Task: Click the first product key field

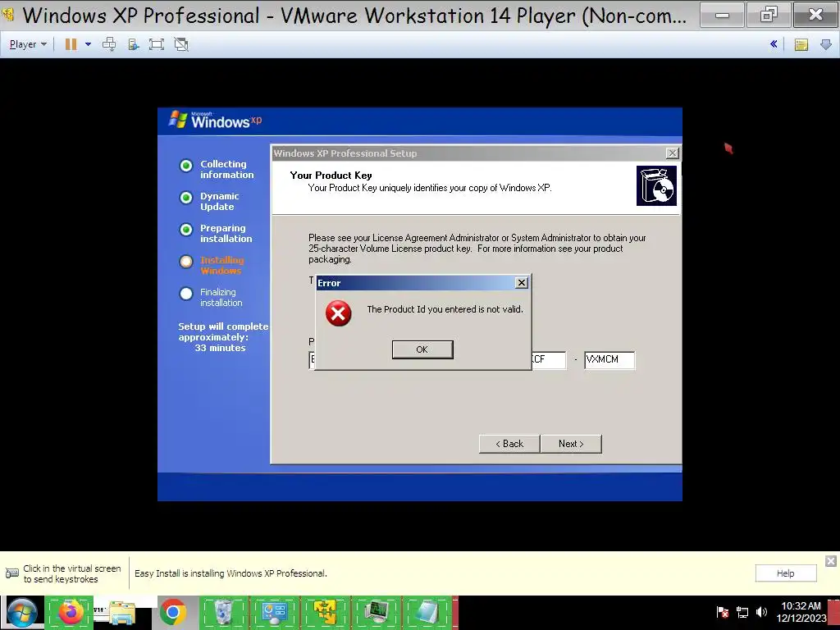Action: coord(313,360)
